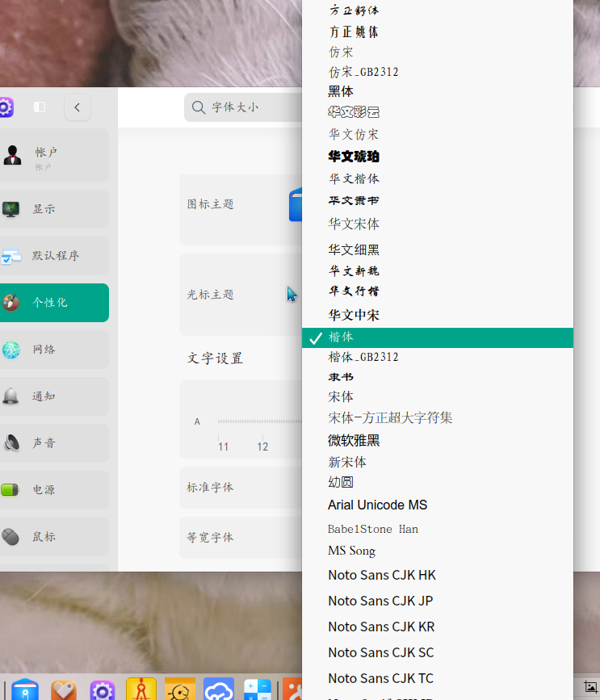Choose 楷体_GB2312 from the font list
This screenshot has width=600, height=700.
coord(438,357)
